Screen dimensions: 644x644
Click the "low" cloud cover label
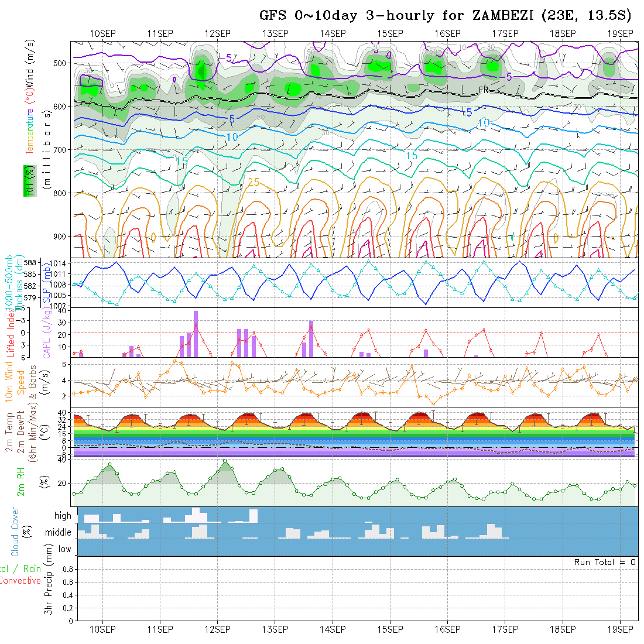click(64, 549)
